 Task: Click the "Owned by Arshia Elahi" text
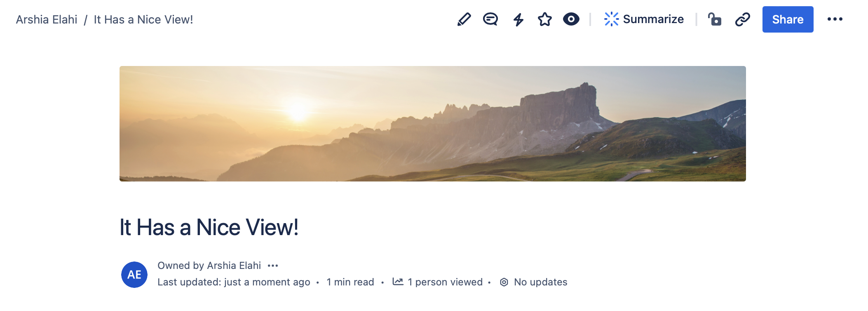(209, 266)
